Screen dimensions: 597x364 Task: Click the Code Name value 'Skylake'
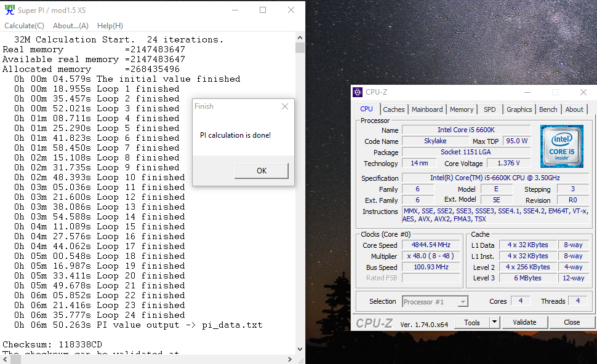[x=435, y=141]
